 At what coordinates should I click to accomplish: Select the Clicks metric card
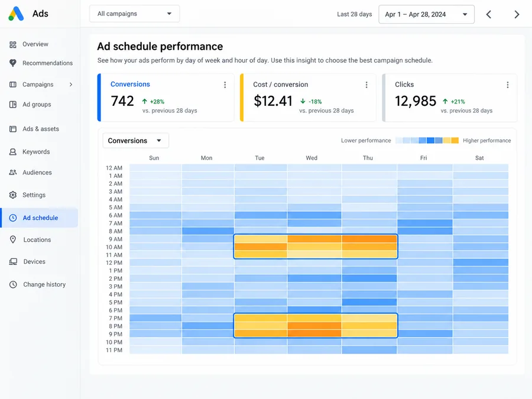450,98
